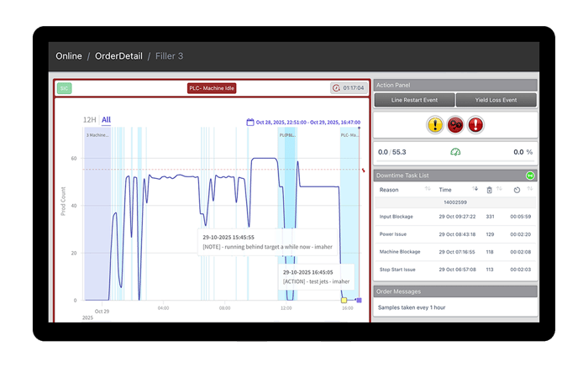588x367 pixels.
Task: Click the calendar icon beside date range
Action: pos(250,122)
